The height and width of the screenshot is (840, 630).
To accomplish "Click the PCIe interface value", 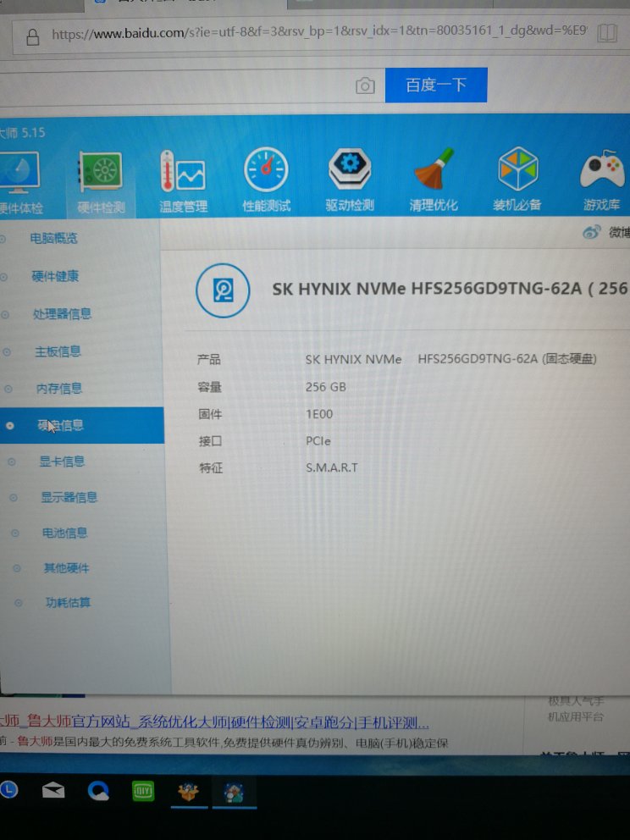I will pos(318,441).
